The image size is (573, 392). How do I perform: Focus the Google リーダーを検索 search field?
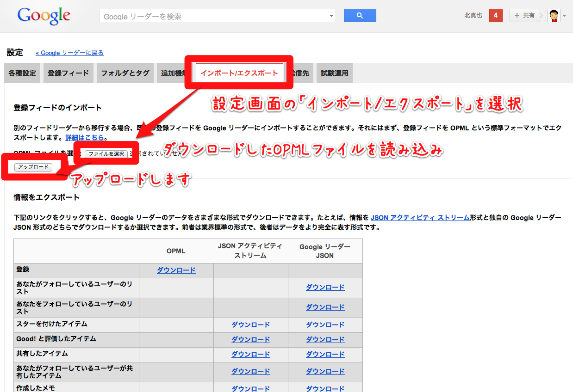tap(213, 16)
